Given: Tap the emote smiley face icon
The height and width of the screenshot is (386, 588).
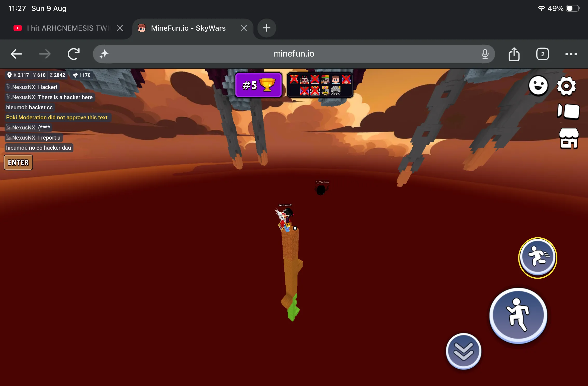Looking at the screenshot, I should tap(538, 86).
